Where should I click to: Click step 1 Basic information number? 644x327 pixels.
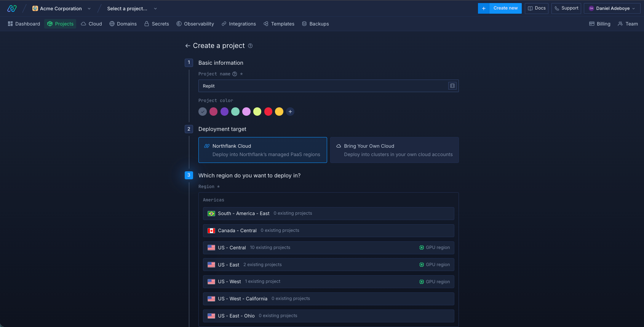coord(189,62)
